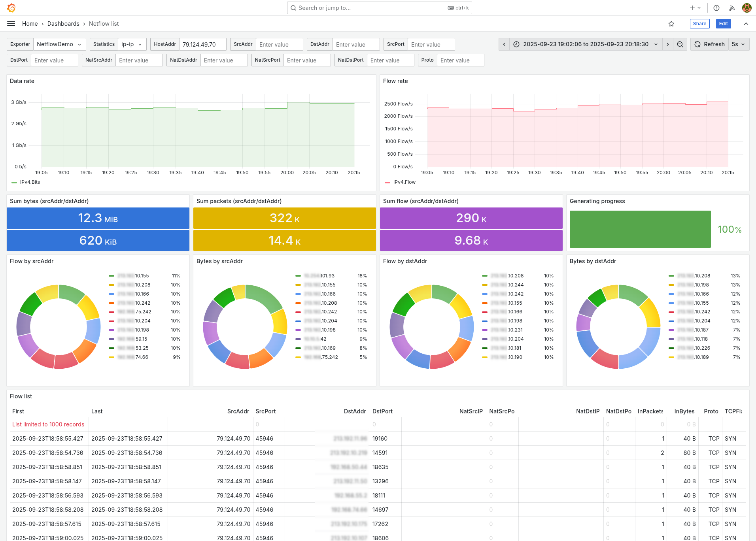Click the Refresh dashboard icon
The height and width of the screenshot is (541, 756).
coord(697,44)
